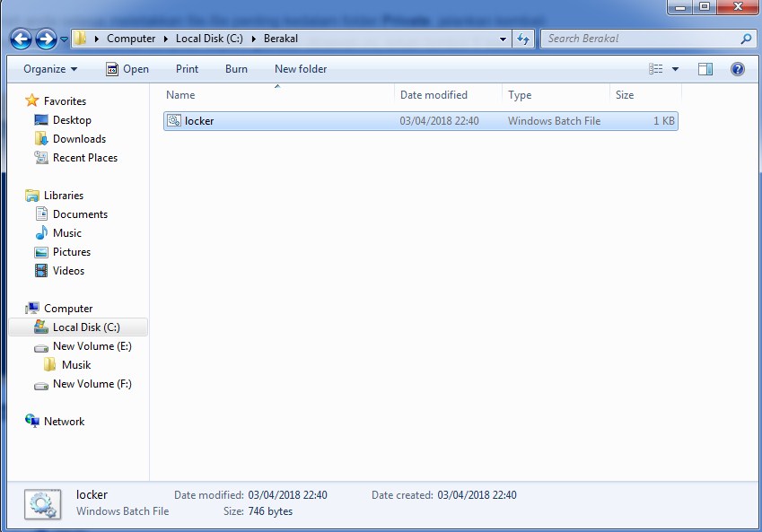
Task: Click the Back navigation arrow
Action: point(19,39)
